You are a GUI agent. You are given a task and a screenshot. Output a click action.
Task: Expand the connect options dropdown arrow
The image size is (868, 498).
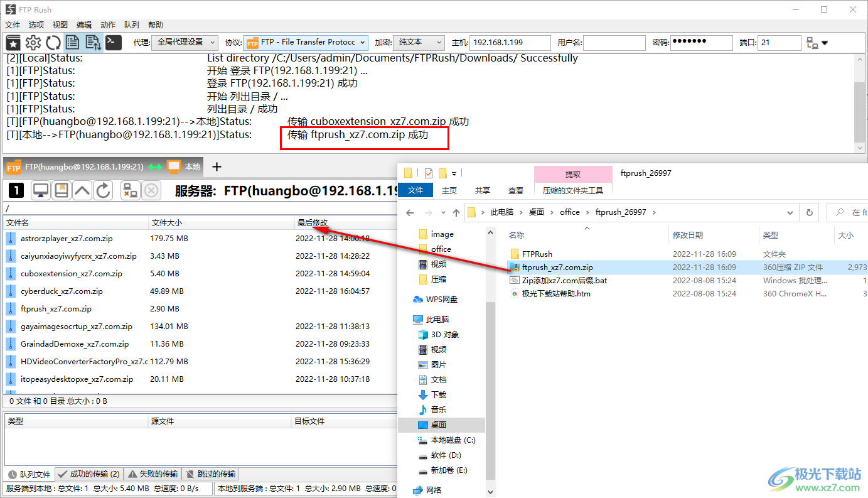pos(825,43)
